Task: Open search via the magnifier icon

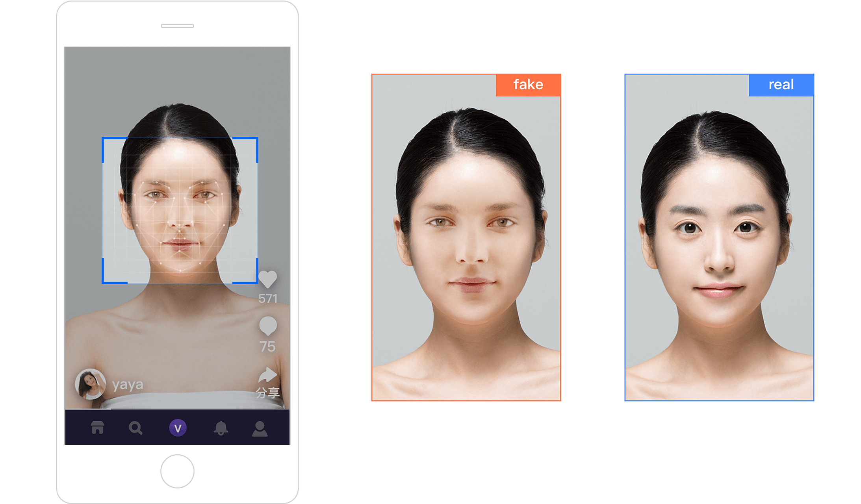Action: pyautogui.click(x=135, y=428)
